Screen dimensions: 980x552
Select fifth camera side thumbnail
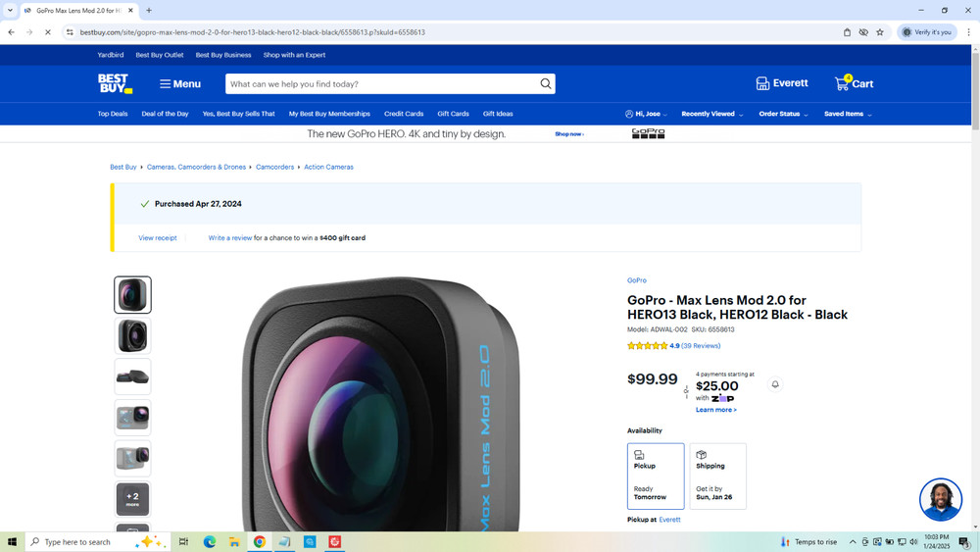tap(132, 458)
